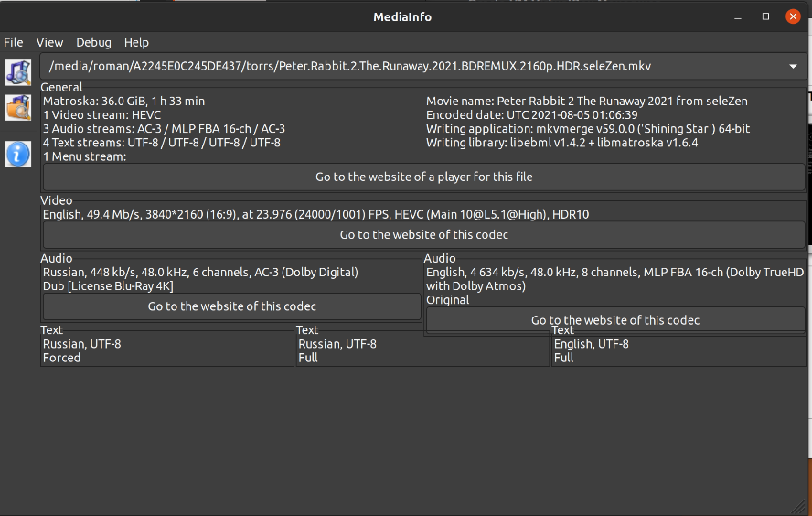Click the Open File icon in the sidebar
The height and width of the screenshot is (516, 812).
(17, 70)
